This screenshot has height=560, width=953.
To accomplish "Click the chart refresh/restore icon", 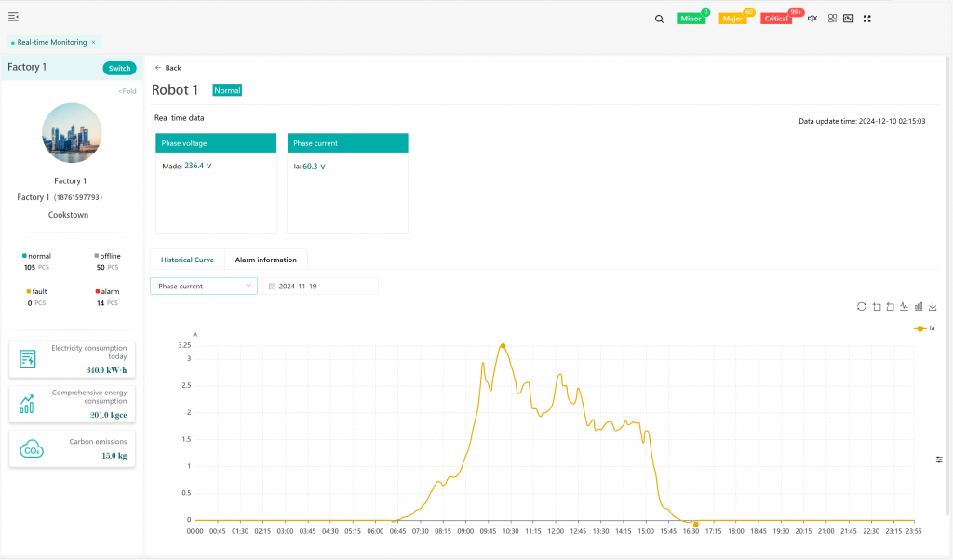I will point(862,306).
